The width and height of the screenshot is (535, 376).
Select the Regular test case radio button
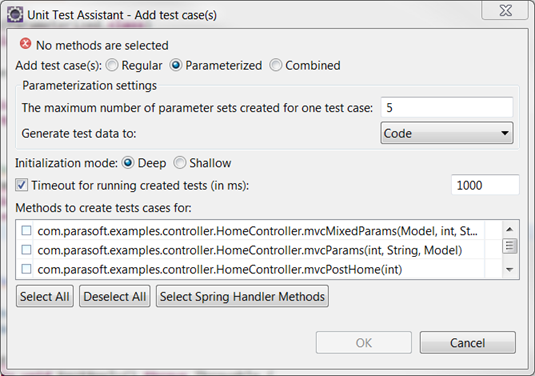point(112,65)
